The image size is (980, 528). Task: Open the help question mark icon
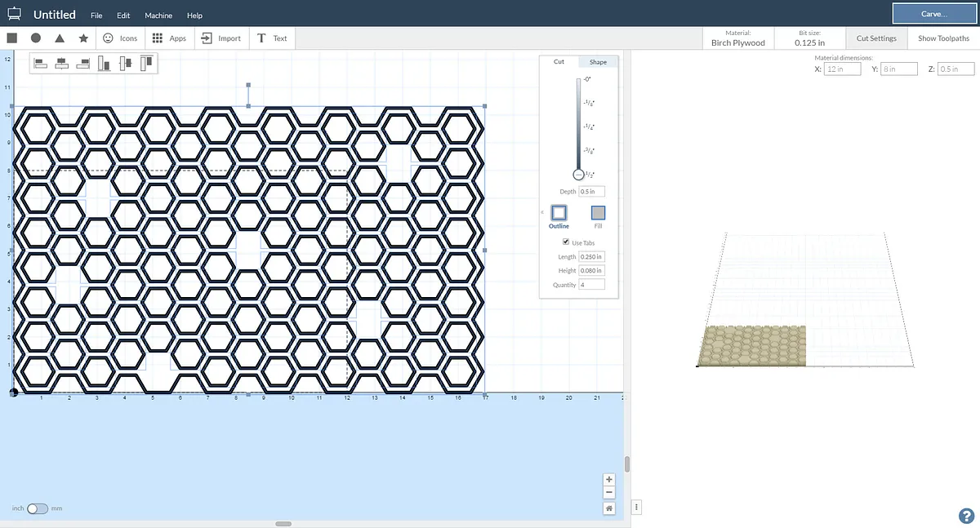click(965, 515)
